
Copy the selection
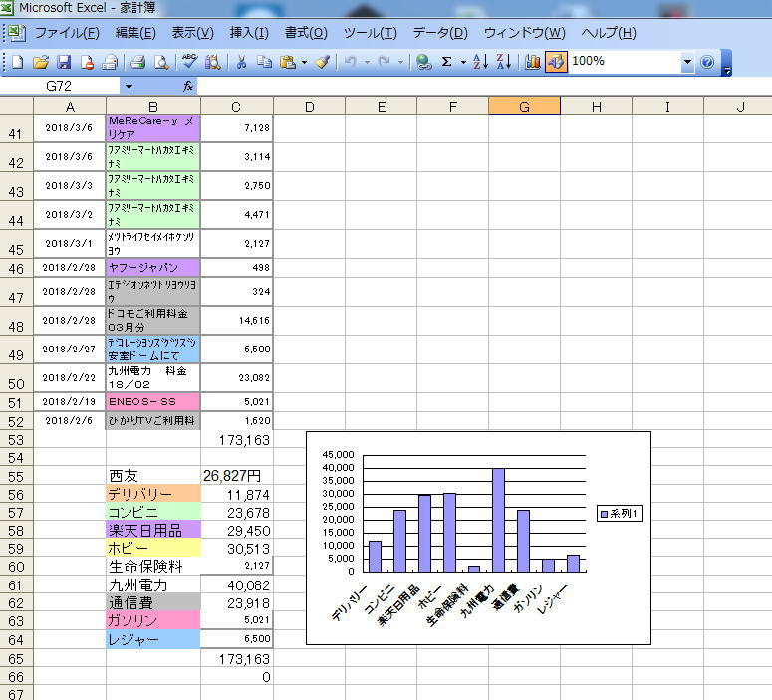tap(264, 62)
